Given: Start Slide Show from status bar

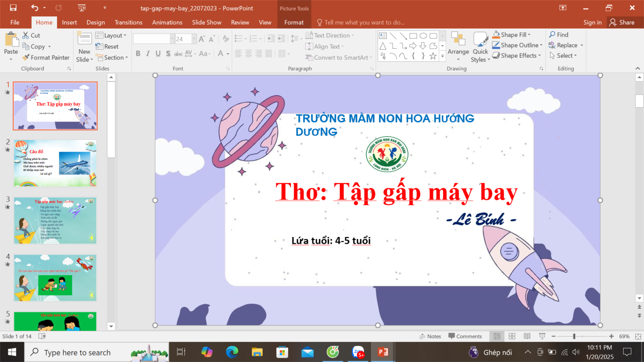Looking at the screenshot, I should click(542, 336).
